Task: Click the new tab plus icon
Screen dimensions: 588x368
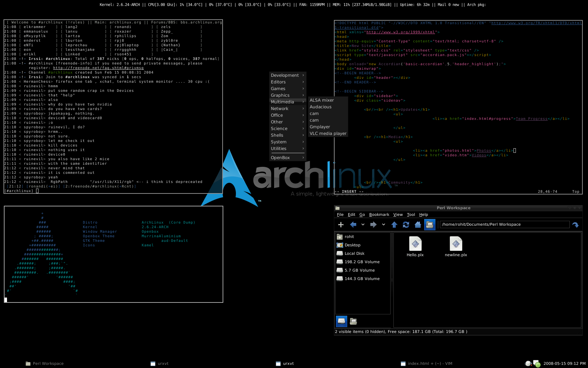Action: click(x=341, y=225)
